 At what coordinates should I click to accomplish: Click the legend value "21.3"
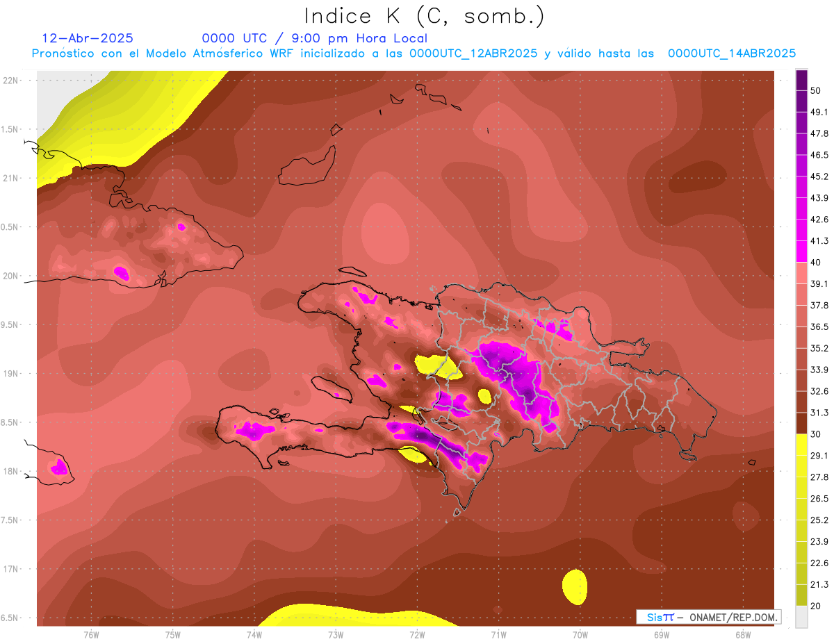coord(819,584)
